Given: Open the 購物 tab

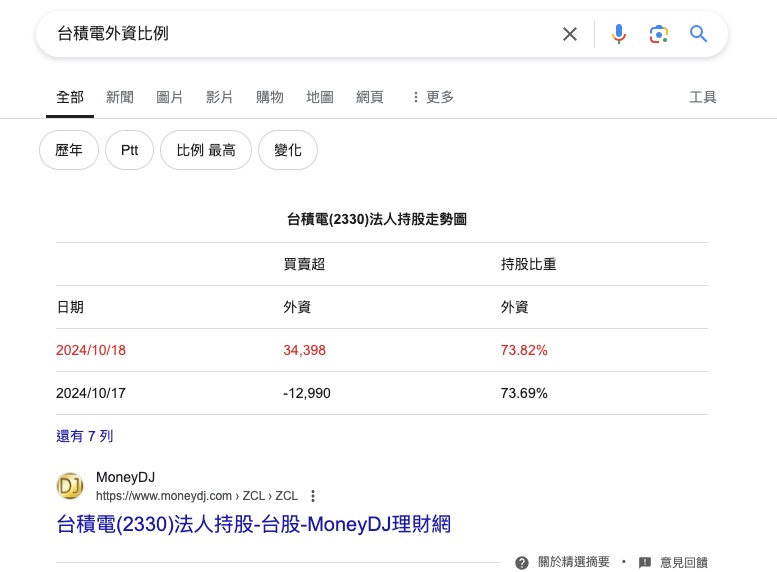Looking at the screenshot, I should tap(270, 97).
